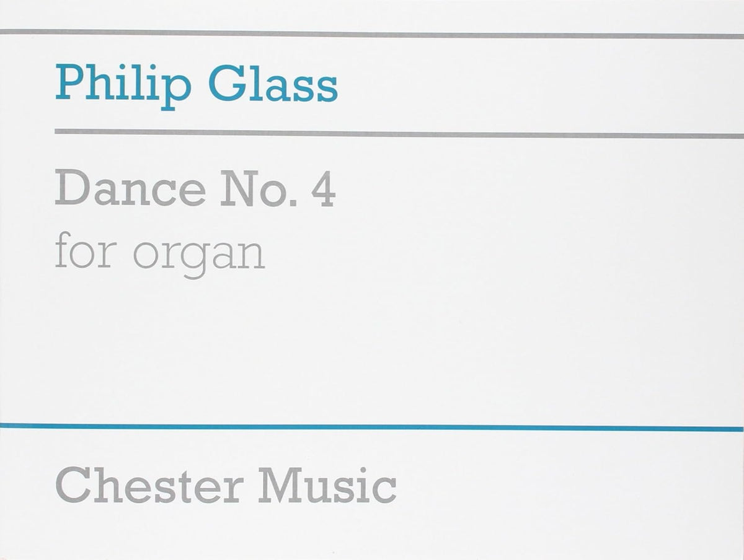Click the capital "D" in "Dance"
744x560 pixels.
71,188
